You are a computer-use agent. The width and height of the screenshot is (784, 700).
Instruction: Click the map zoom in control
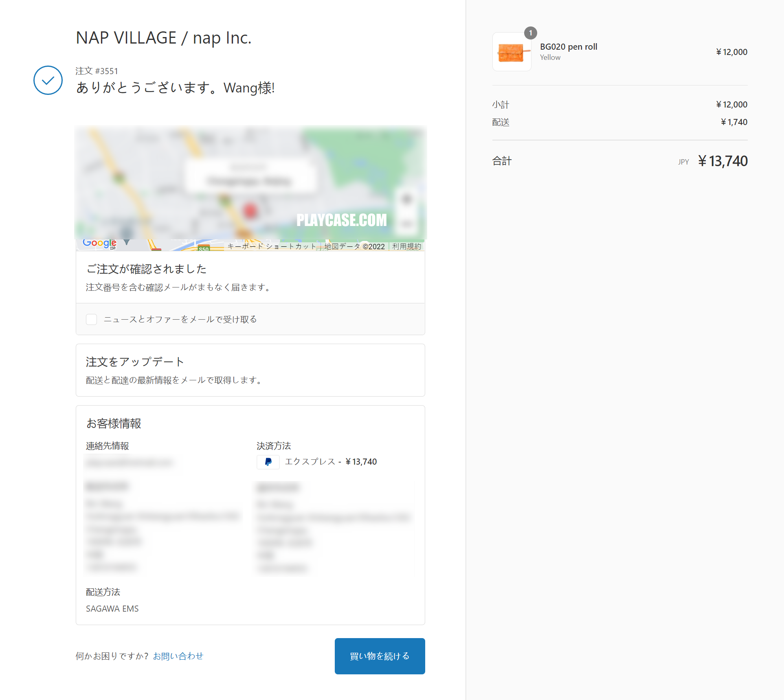407,199
